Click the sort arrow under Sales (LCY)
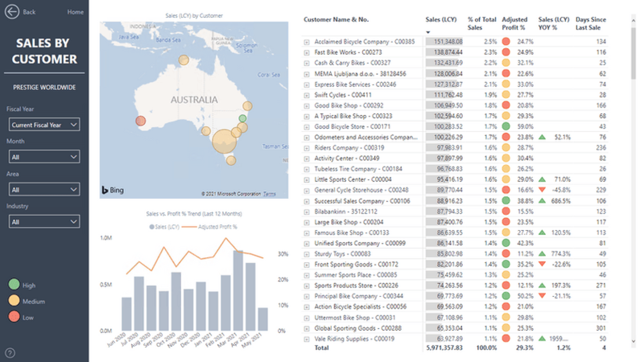 pos(428,32)
